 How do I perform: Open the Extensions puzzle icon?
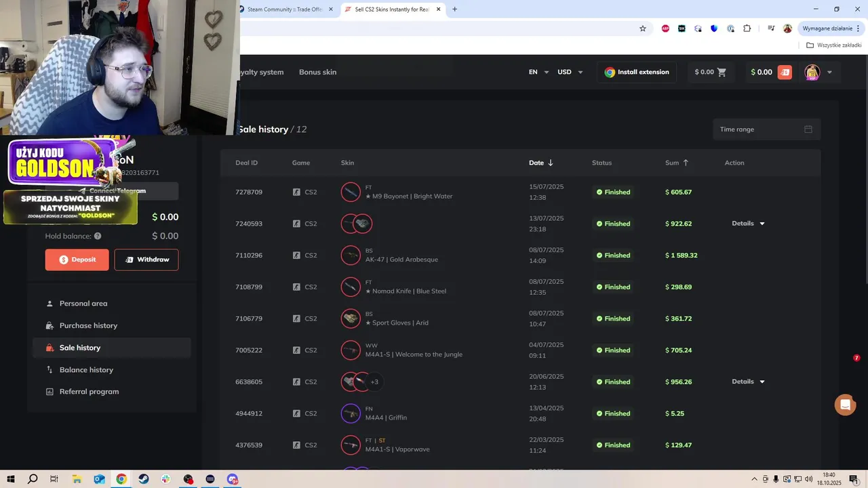pyautogui.click(x=747, y=28)
